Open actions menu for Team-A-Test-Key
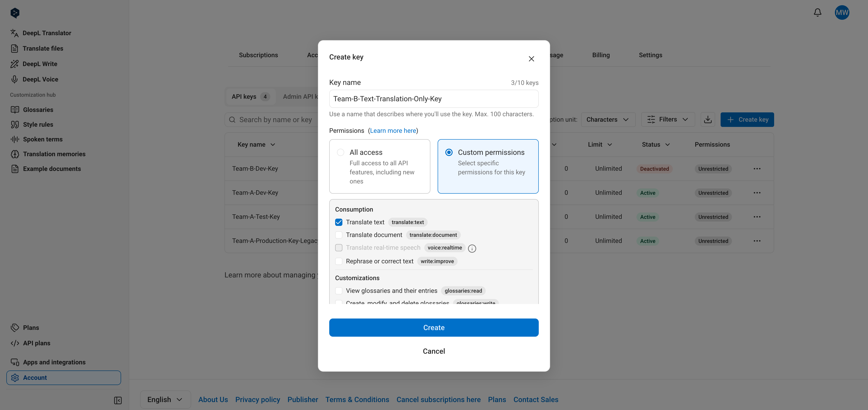 pyautogui.click(x=757, y=217)
